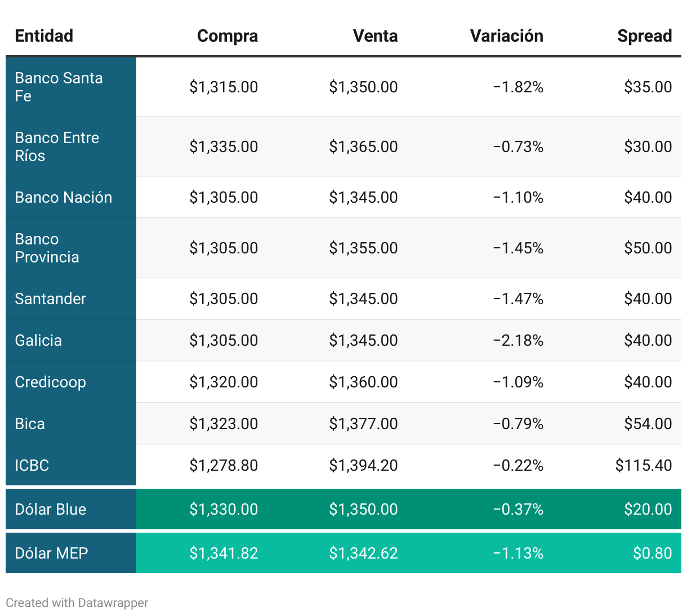The width and height of the screenshot is (687, 616).
Task: Select the Banco Santa Fe row label
Action: coord(59,87)
